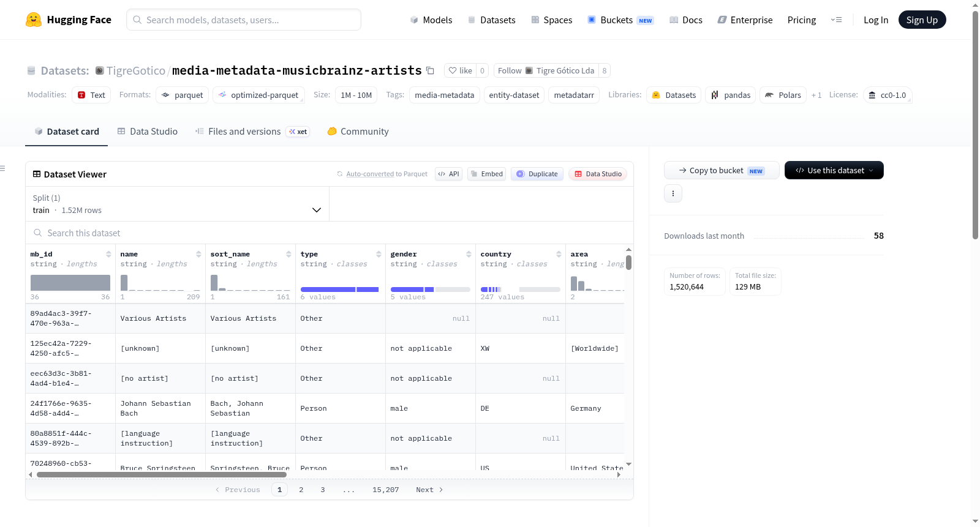Click the like heart button
The width and height of the screenshot is (980, 527).
(x=460, y=70)
